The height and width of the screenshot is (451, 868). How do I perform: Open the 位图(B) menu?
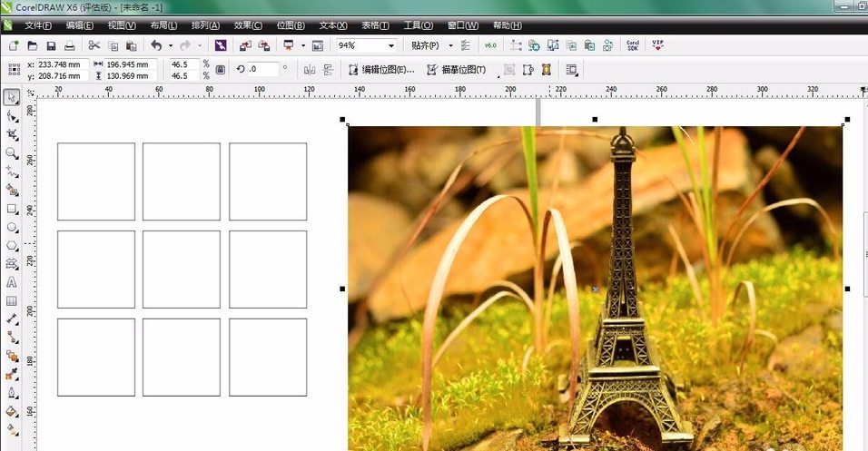(291, 25)
